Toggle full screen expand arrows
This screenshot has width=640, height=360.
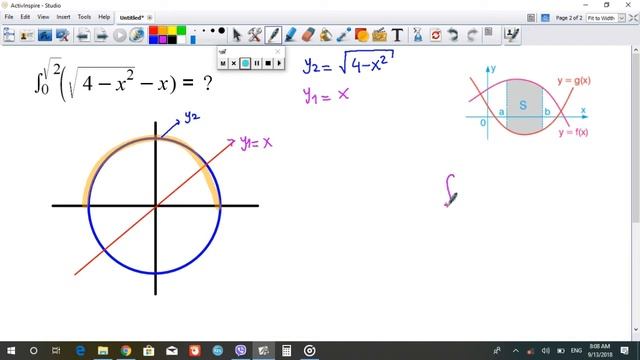pyautogui.click(x=633, y=18)
